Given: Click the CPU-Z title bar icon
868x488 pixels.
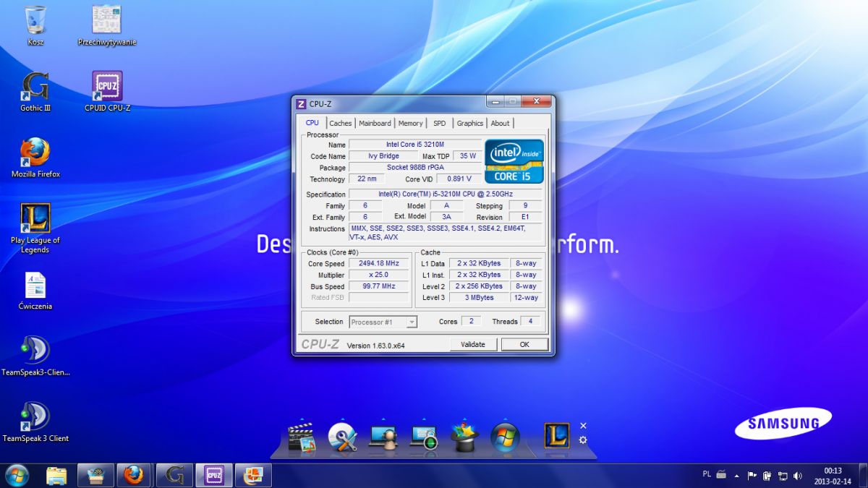Looking at the screenshot, I should click(302, 104).
